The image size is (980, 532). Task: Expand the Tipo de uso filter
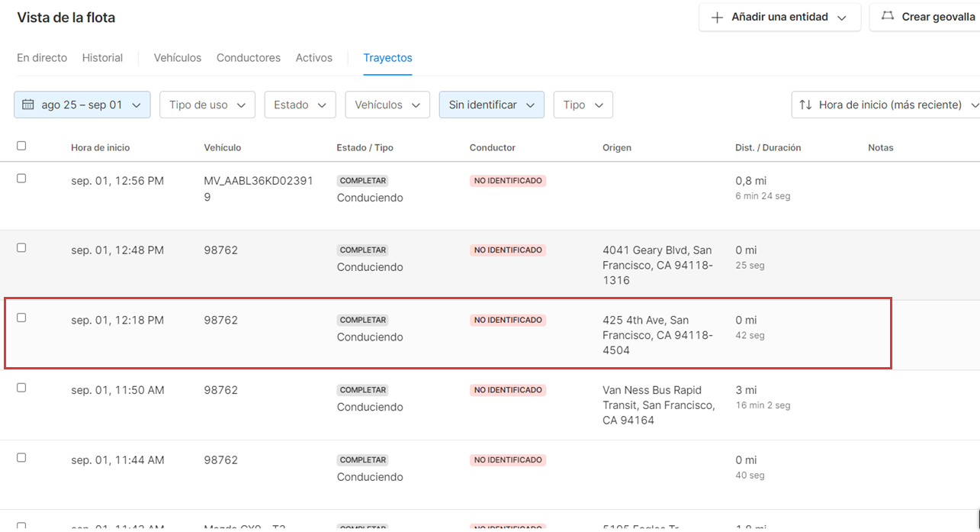207,105
